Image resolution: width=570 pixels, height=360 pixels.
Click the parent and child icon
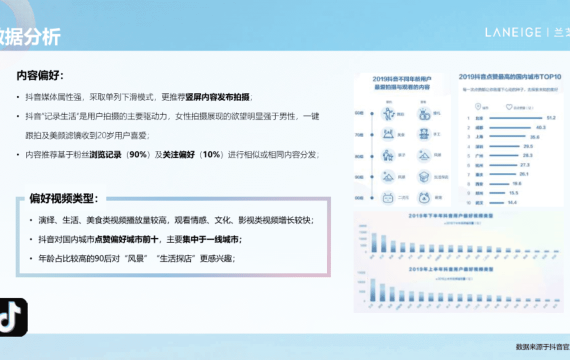click(x=388, y=156)
